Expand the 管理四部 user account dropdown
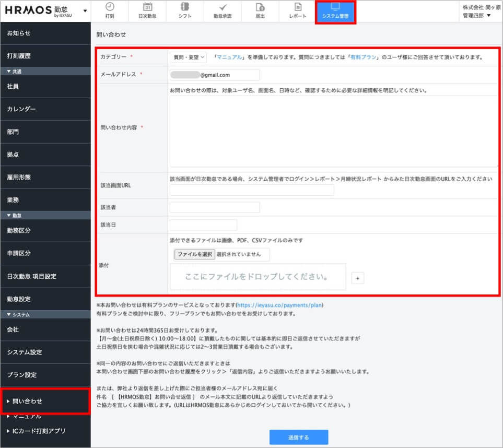 [x=476, y=16]
